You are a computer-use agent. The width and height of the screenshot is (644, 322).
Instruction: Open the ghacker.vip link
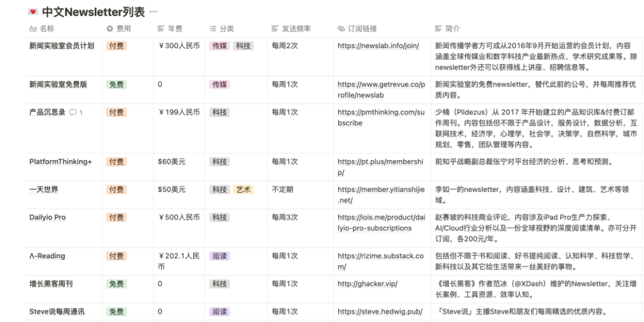(367, 284)
